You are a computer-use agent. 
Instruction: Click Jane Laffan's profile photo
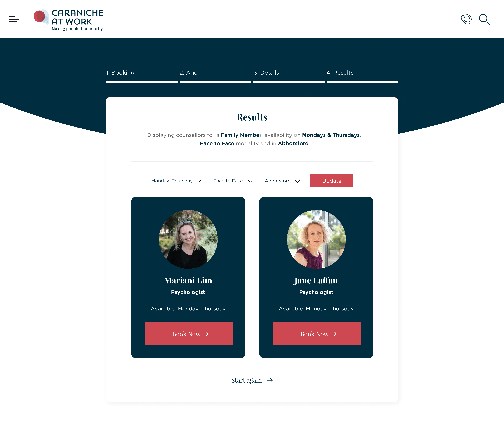316,239
